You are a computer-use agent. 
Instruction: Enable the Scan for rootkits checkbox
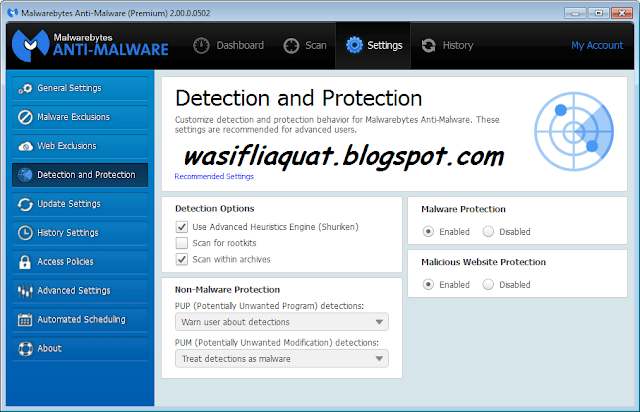tap(182, 243)
